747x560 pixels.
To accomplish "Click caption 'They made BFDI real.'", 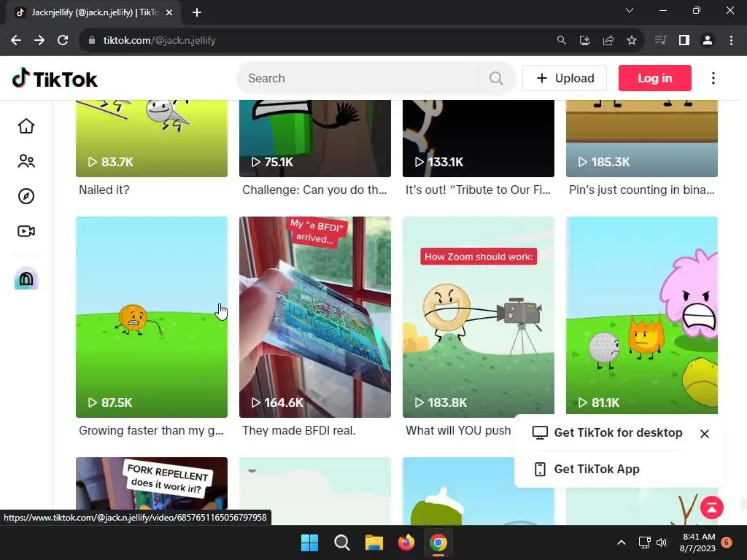I will tap(298, 430).
